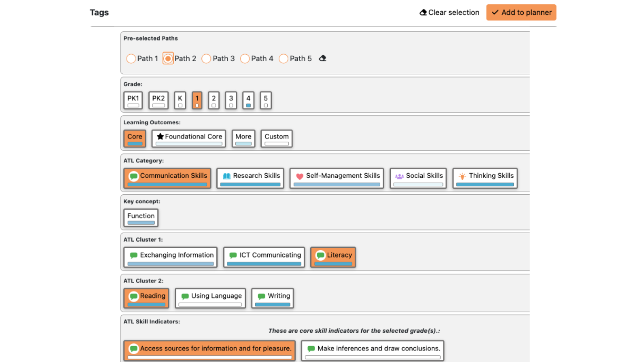
Task: Expand the More learning outcomes option
Action: point(243,138)
